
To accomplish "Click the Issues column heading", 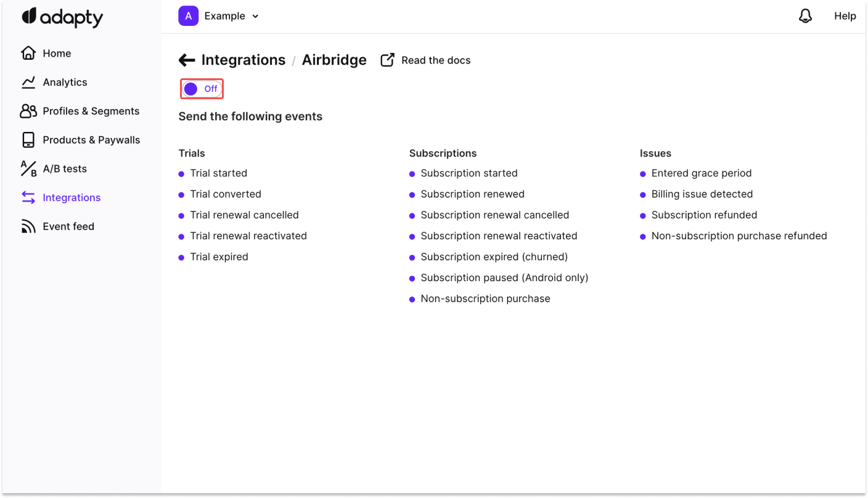I will 655,153.
